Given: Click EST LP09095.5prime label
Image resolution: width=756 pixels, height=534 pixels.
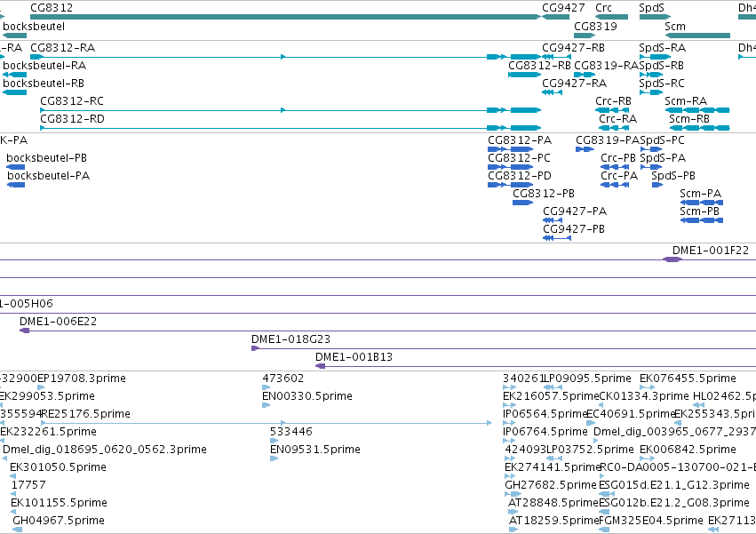Looking at the screenshot, I should [x=587, y=379].
